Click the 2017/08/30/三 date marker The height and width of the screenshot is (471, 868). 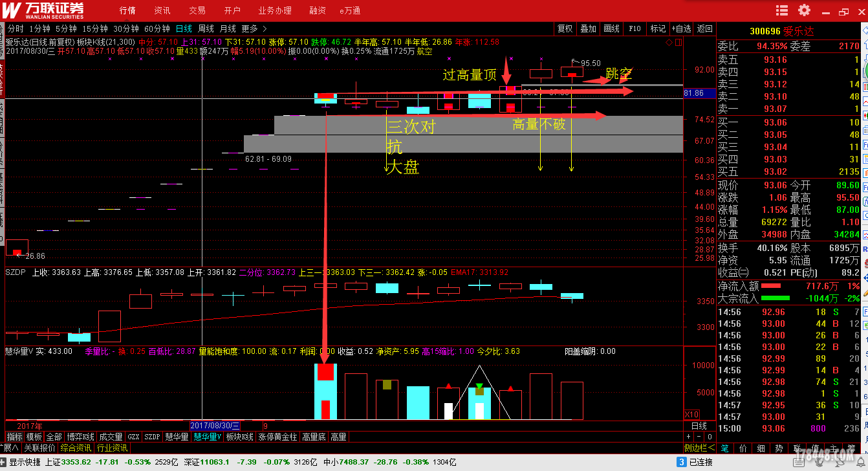pos(215,426)
